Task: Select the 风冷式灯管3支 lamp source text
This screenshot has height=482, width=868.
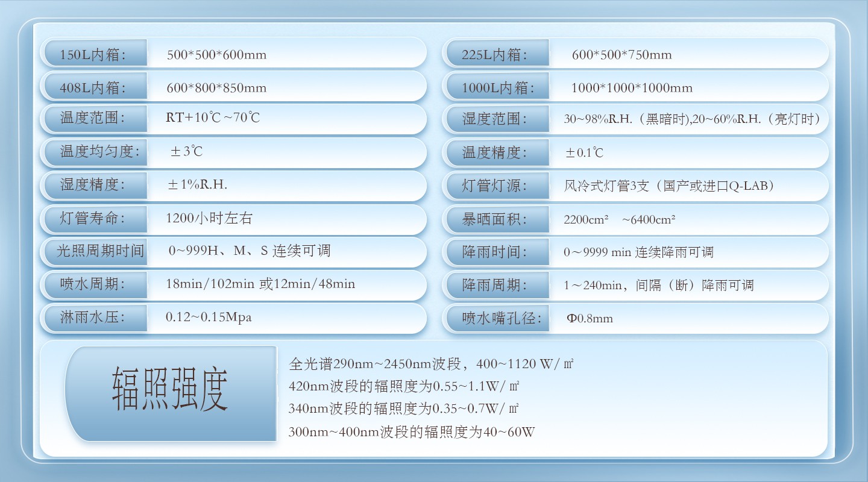Action: click(669, 186)
